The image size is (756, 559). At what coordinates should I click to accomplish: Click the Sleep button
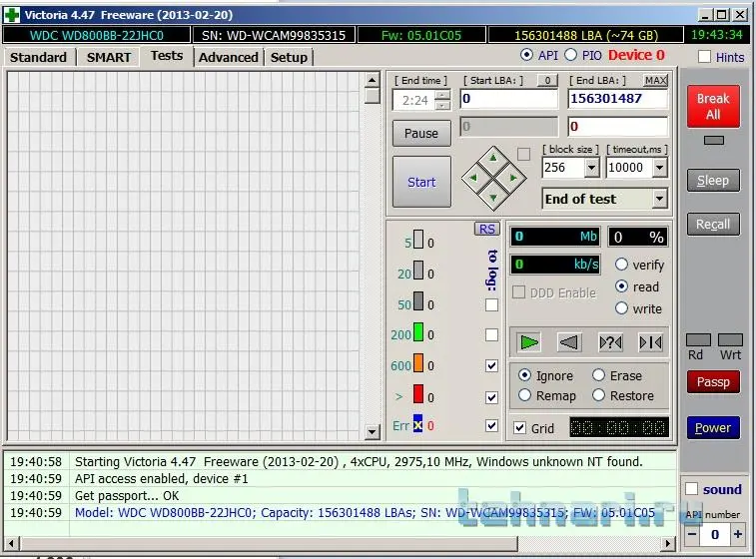(713, 181)
